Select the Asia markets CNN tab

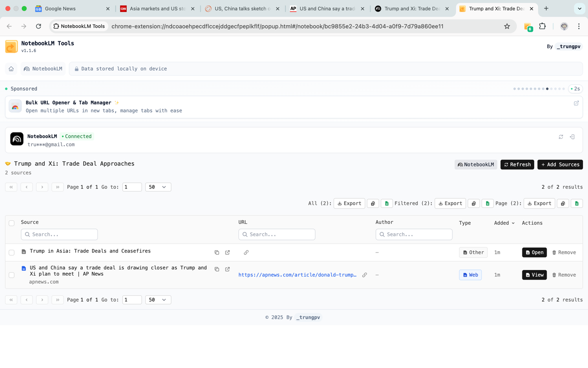point(152,8)
